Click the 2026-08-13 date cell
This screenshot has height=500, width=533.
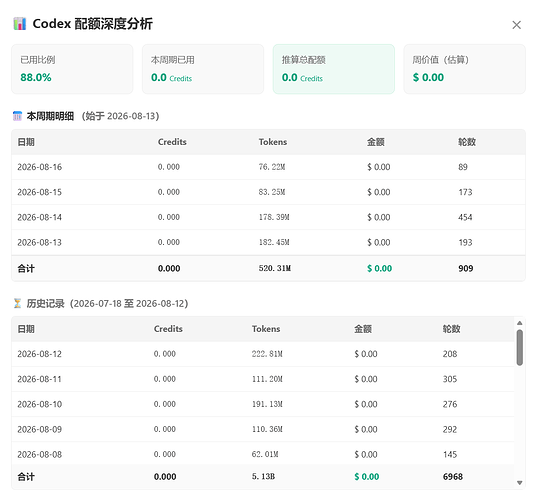click(x=40, y=242)
